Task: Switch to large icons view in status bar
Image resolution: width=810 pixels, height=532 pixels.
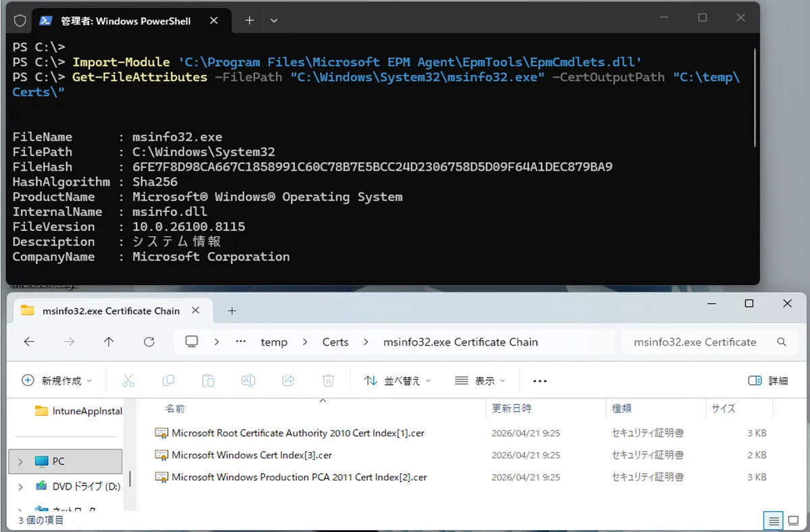Action: 794,521
